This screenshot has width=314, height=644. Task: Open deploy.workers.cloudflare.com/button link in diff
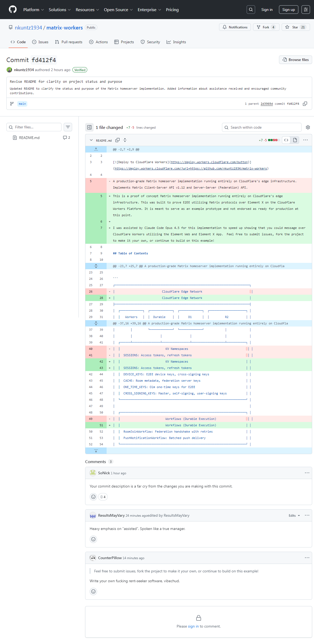pyautogui.click(x=209, y=162)
